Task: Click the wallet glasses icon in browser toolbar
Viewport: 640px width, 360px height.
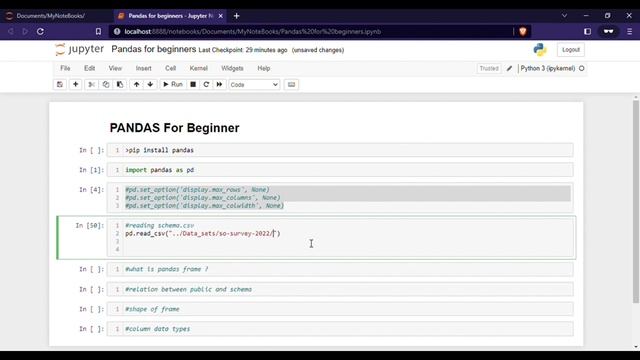Action: coord(609,31)
